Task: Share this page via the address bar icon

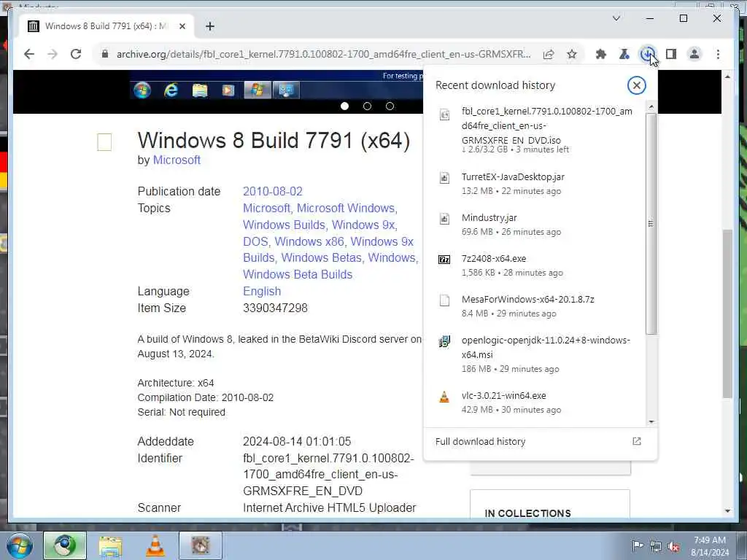Action: pyautogui.click(x=549, y=54)
